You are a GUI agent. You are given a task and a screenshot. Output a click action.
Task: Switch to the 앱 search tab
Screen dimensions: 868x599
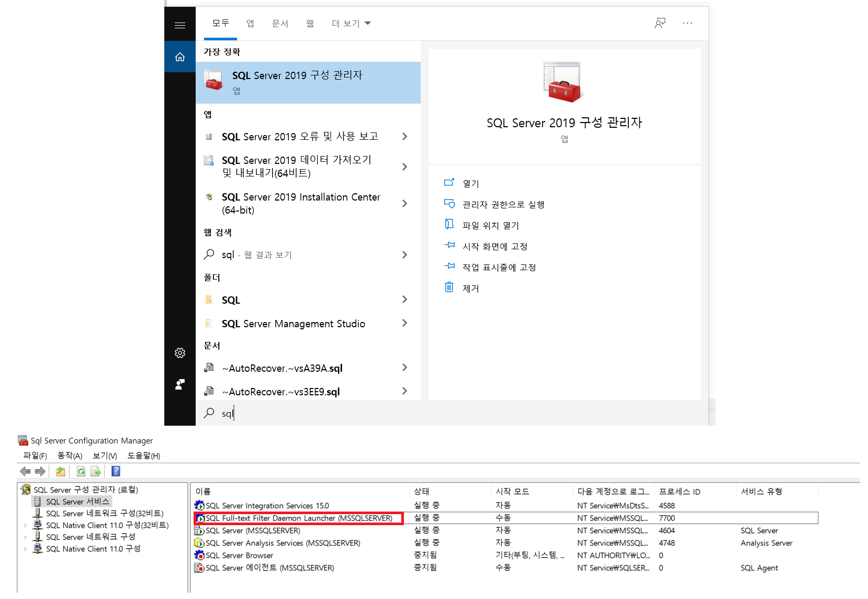pyautogui.click(x=250, y=23)
